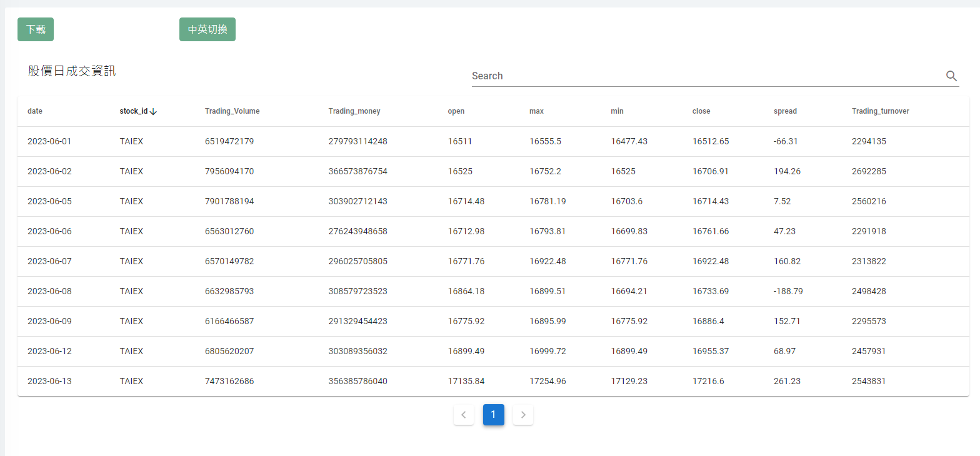Sort by Trading_money column header
The width and height of the screenshot is (980, 456).
354,111
